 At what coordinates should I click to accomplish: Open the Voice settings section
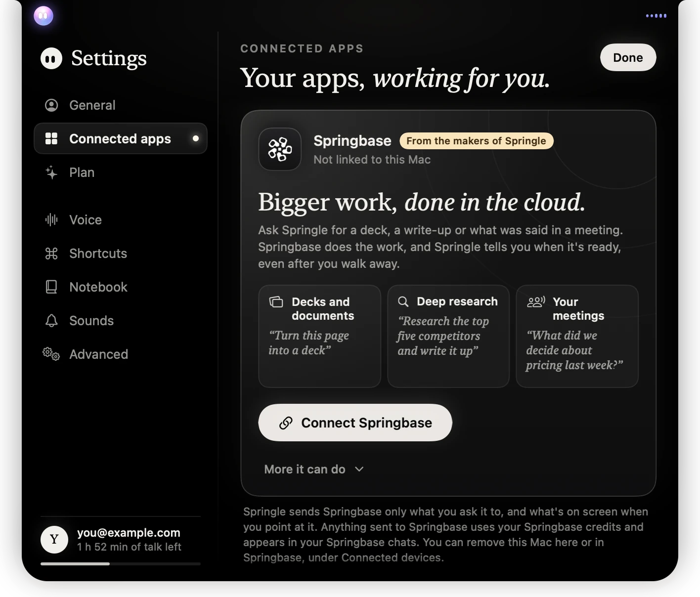(x=121, y=220)
